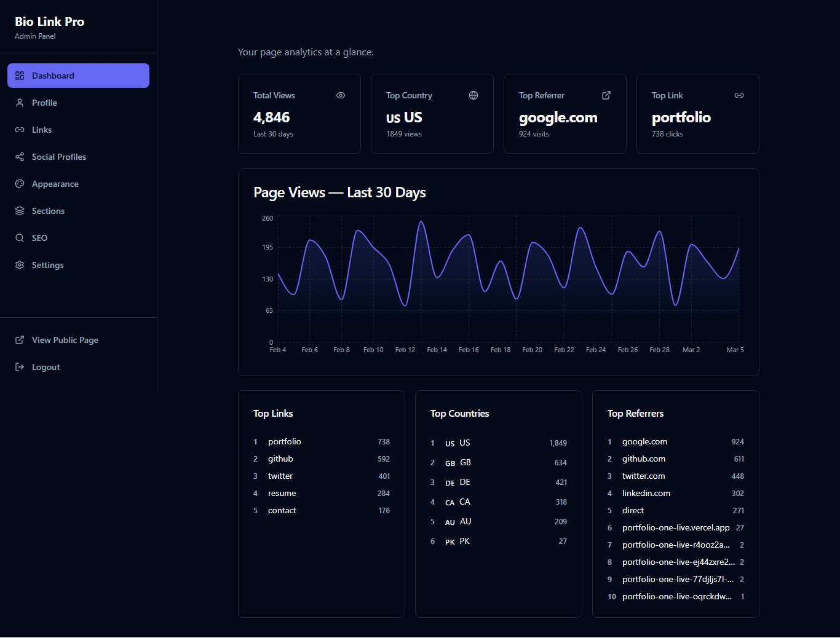
Task: Click the 1849 views text
Action: pos(404,134)
